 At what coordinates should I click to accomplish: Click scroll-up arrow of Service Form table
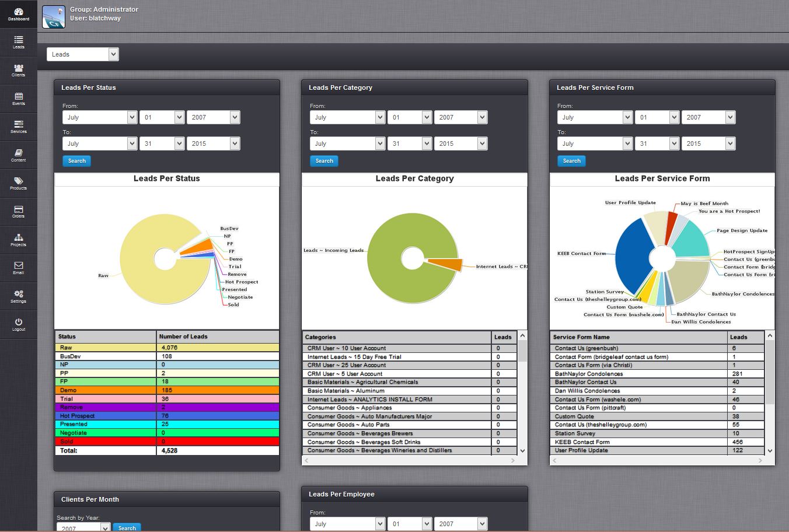[770, 335]
